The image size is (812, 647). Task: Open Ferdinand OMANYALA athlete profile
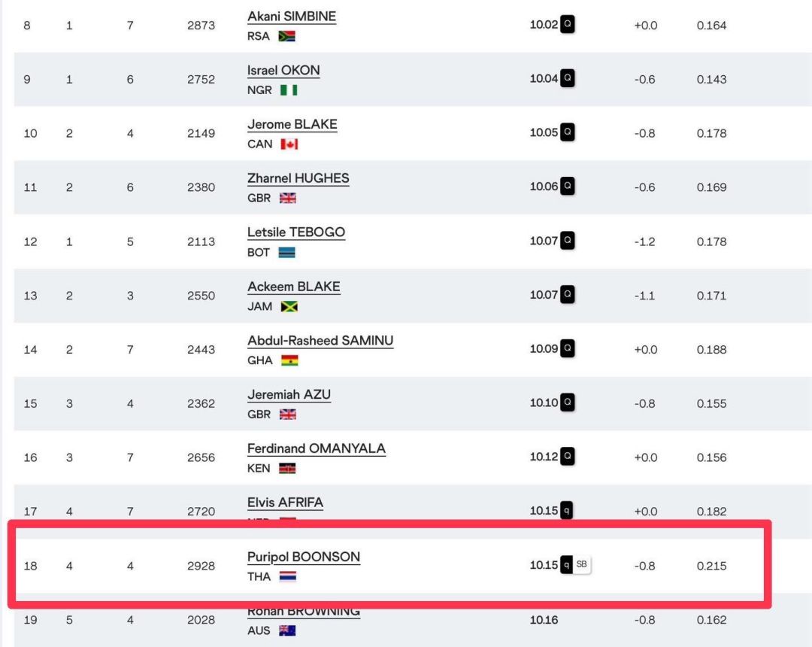317,448
